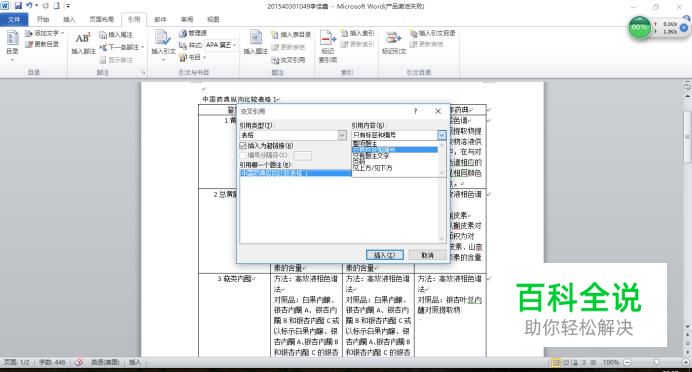Screen dimensions: 692x372
Task: Toggle 插入为超链接 checkbox
Action: click(x=243, y=146)
